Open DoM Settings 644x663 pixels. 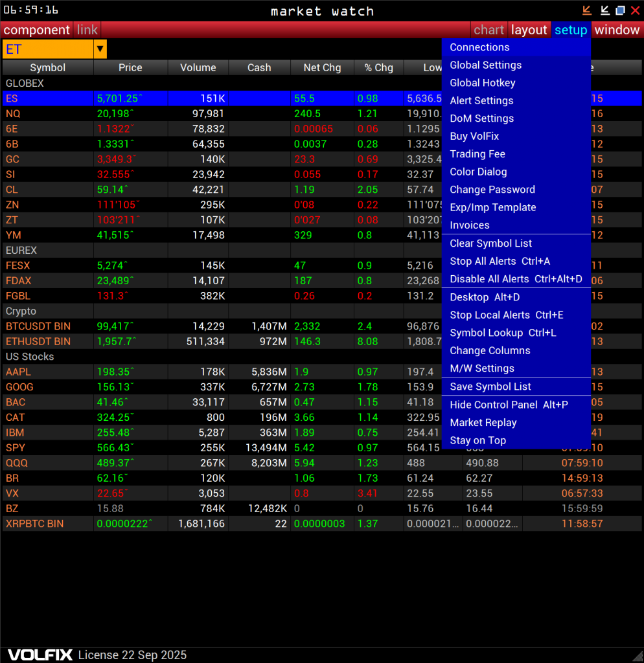[x=516, y=118]
